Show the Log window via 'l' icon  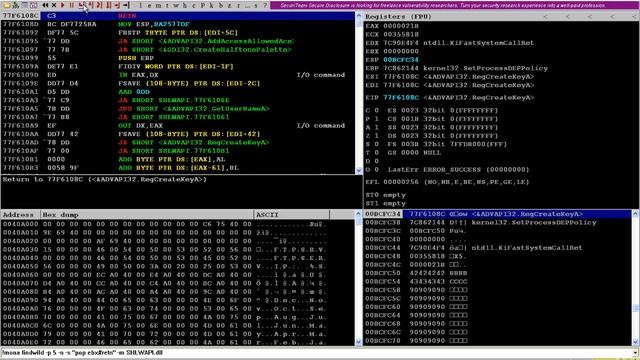click(x=140, y=5)
